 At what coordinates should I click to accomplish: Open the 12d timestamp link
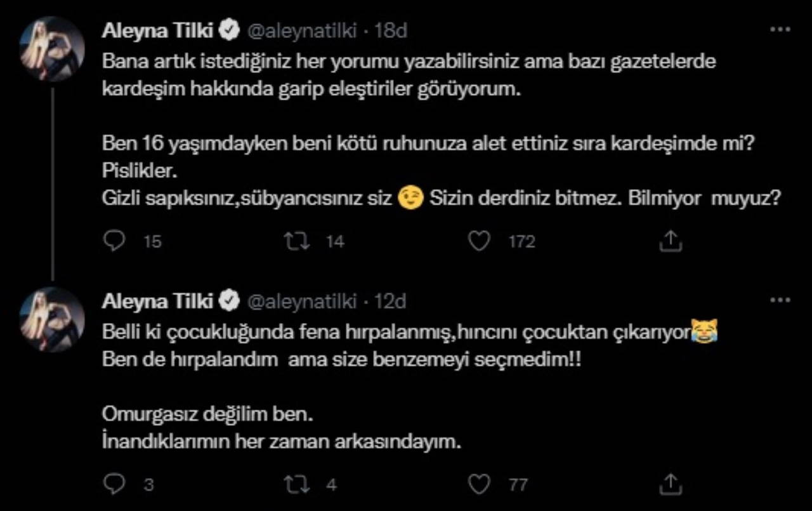pyautogui.click(x=390, y=302)
